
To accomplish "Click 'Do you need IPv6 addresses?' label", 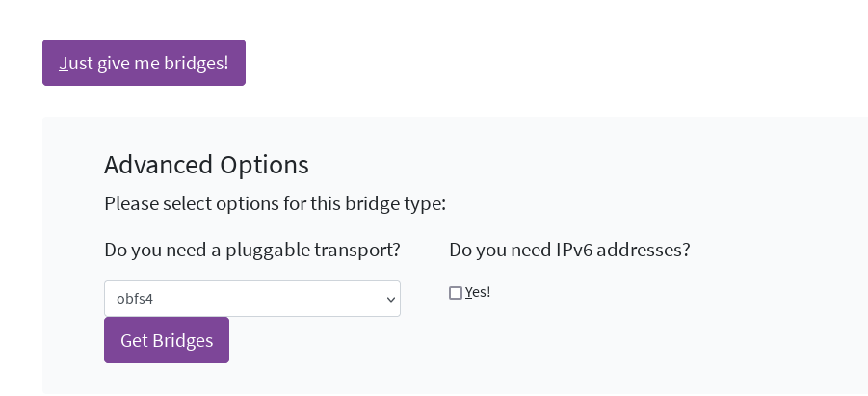I will (569, 251).
